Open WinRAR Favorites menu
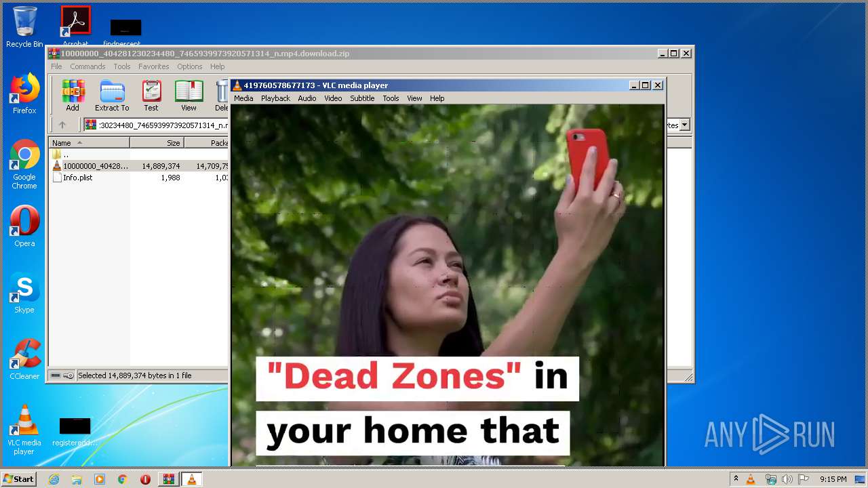Viewport: 868px width, 488px height. point(154,66)
